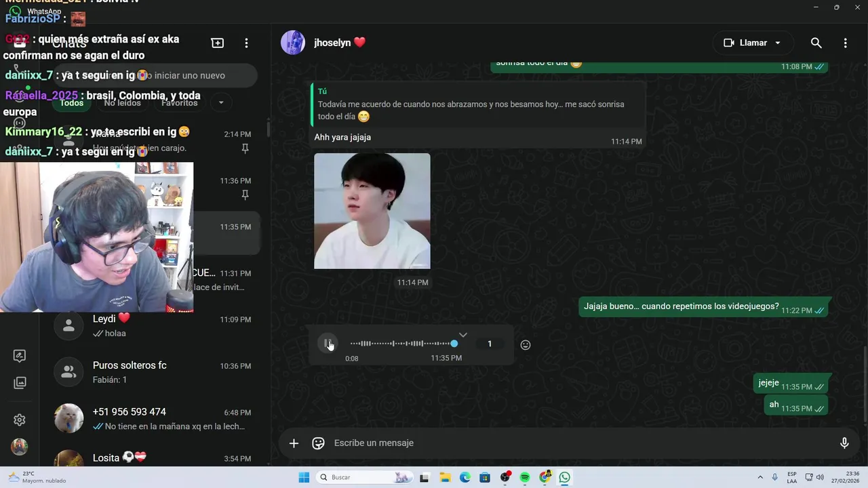Open emoji and sticker picker
This screenshot has width=868, height=488.
coord(318,443)
